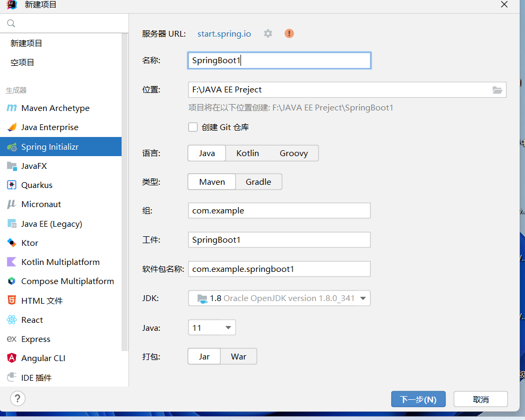This screenshot has height=420, width=525.
Task: Enable the 创建 Git 仓库 checkbox
Action: (x=193, y=126)
